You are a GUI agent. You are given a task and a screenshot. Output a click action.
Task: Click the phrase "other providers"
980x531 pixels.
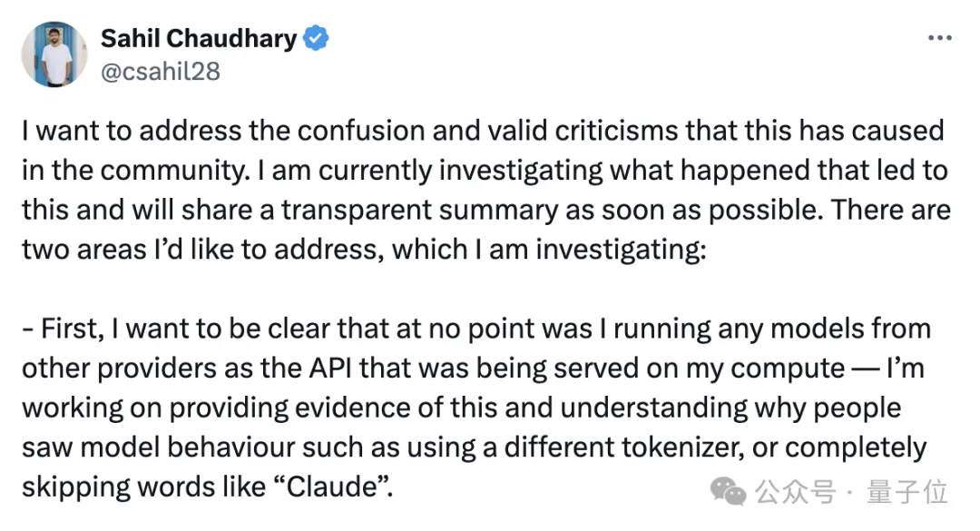124,368
